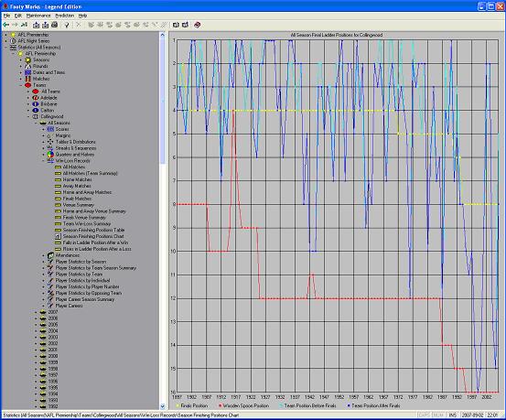Screen dimensions: 506x420
Task: Select the Adelaide team icon in tree
Action: pos(36,98)
